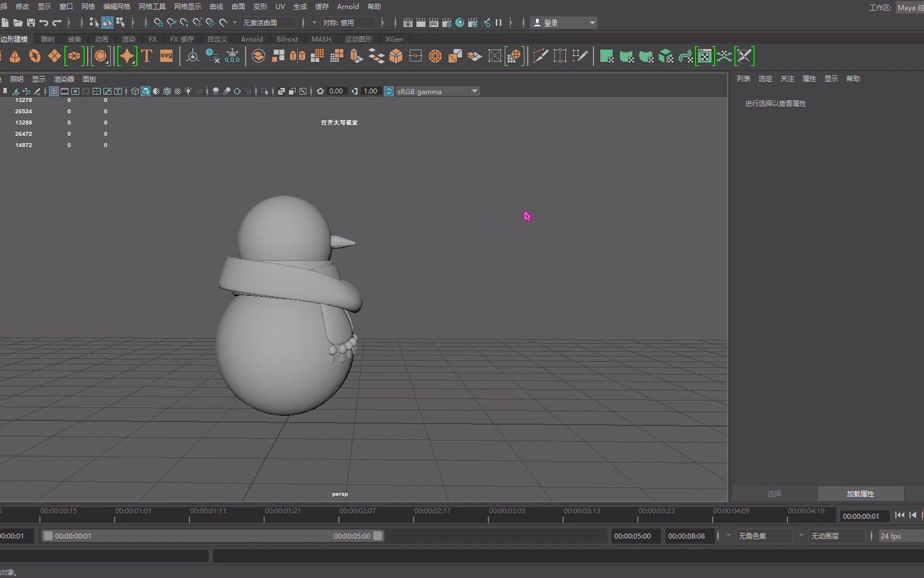Switch to the Bifrost shelf tab
This screenshot has height=578, width=924.
coord(287,39)
